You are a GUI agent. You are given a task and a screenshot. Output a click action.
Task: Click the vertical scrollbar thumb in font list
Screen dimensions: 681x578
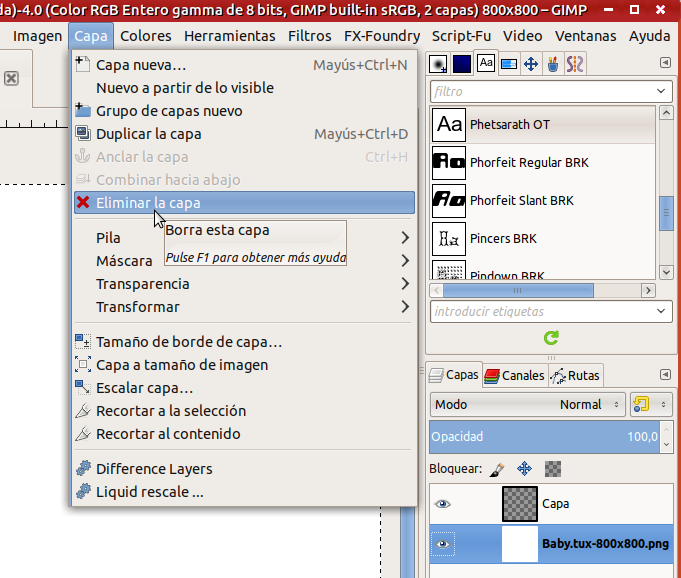[x=666, y=213]
